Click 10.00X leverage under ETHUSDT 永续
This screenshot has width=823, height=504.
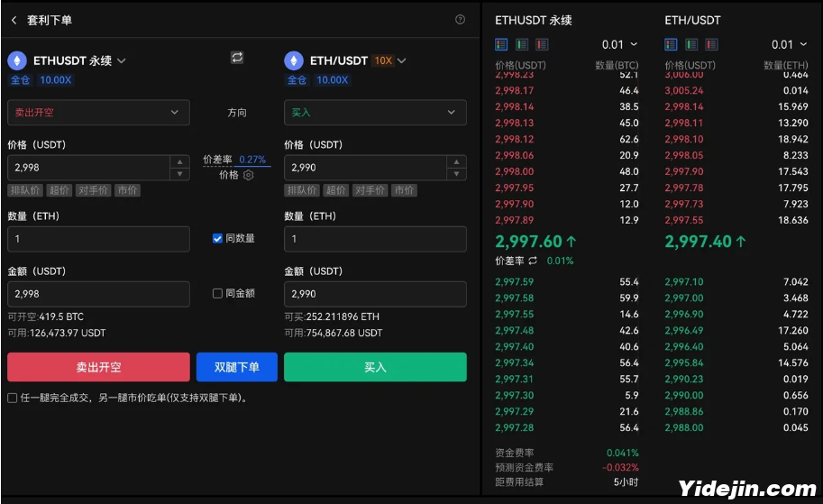tap(56, 80)
